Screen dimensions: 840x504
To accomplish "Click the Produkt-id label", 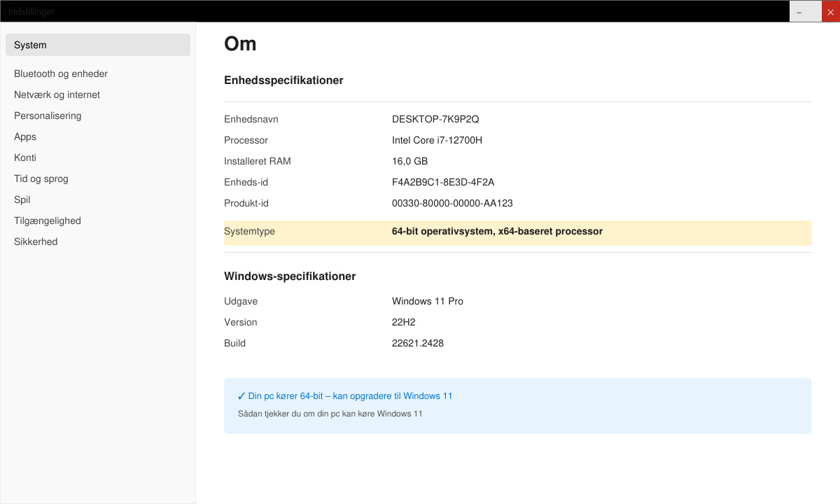I will [246, 203].
